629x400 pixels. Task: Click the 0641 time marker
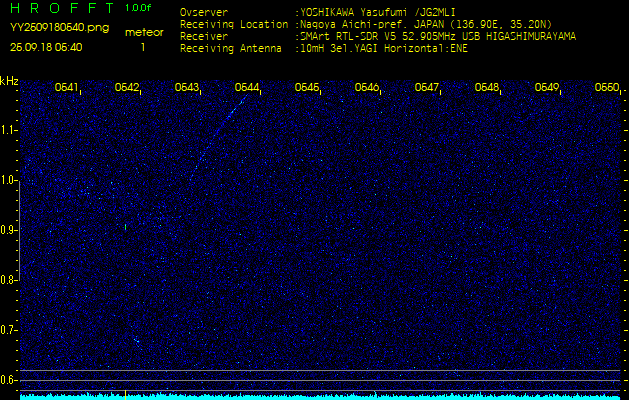[67, 88]
